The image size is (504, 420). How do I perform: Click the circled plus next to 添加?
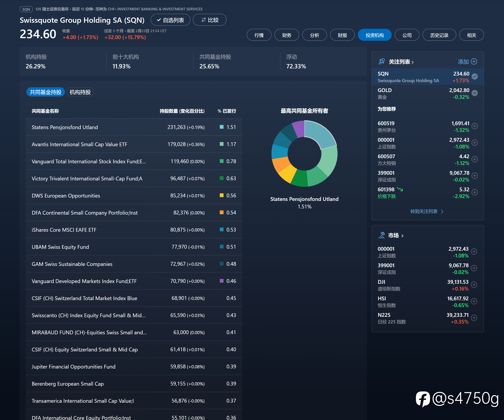pyautogui.click(x=474, y=61)
